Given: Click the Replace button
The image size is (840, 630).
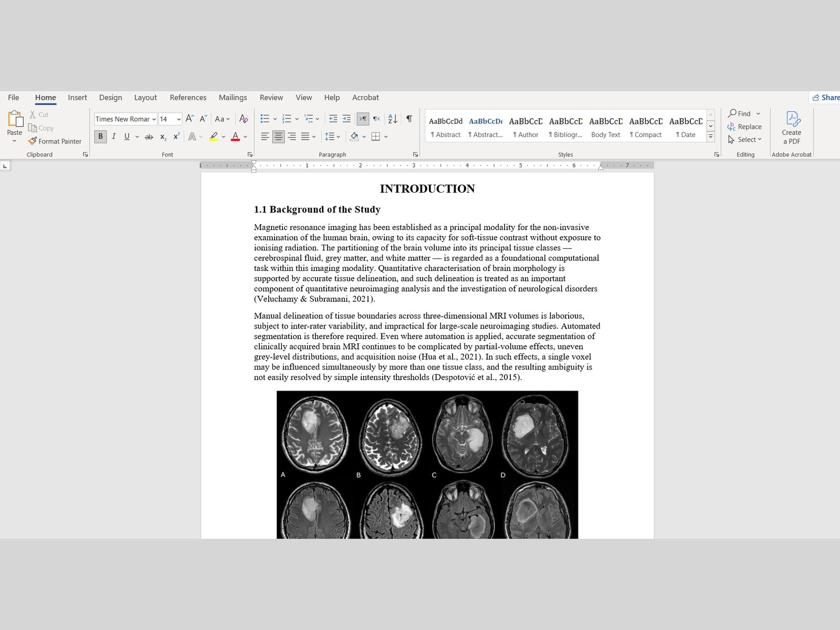Looking at the screenshot, I should (744, 127).
